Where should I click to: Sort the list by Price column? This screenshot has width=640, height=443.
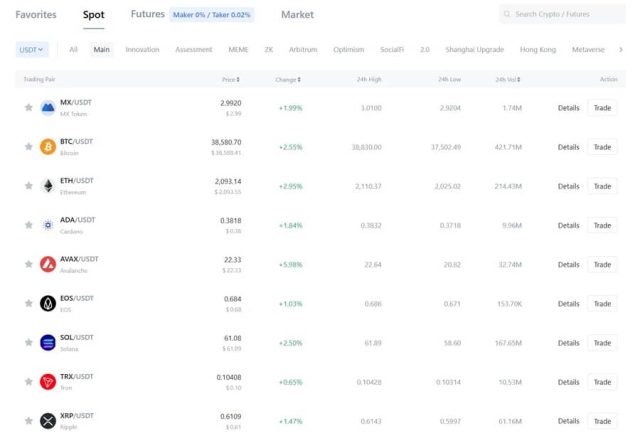click(x=231, y=79)
